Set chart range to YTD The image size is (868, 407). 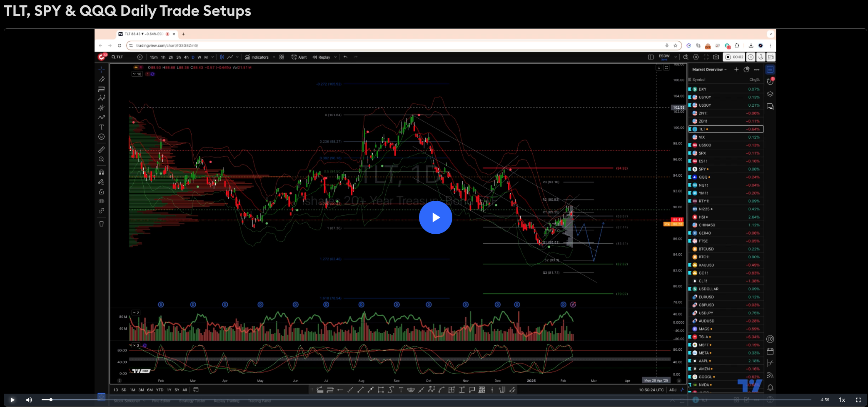coord(160,390)
